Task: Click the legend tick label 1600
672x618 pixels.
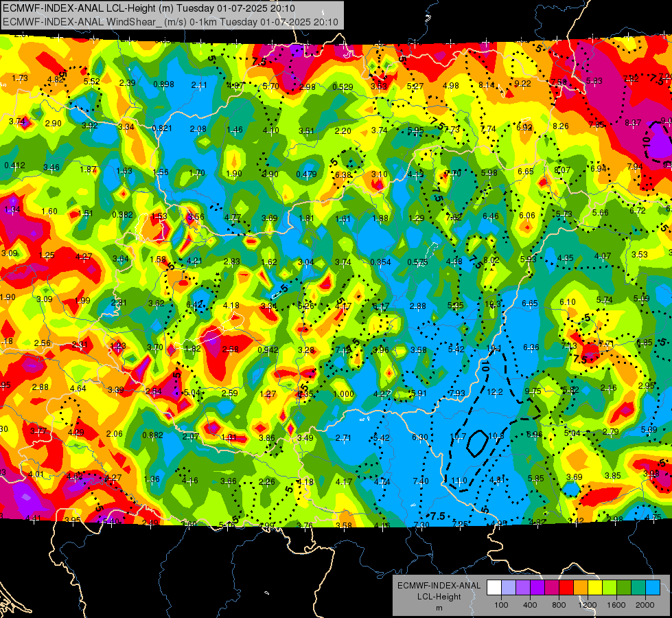Action: click(616, 605)
